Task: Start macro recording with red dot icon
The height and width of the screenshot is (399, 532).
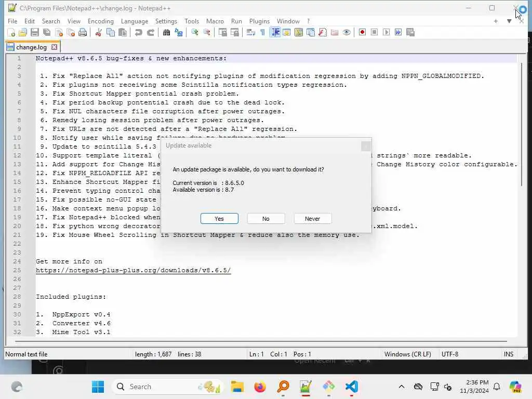Action: pos(362,32)
